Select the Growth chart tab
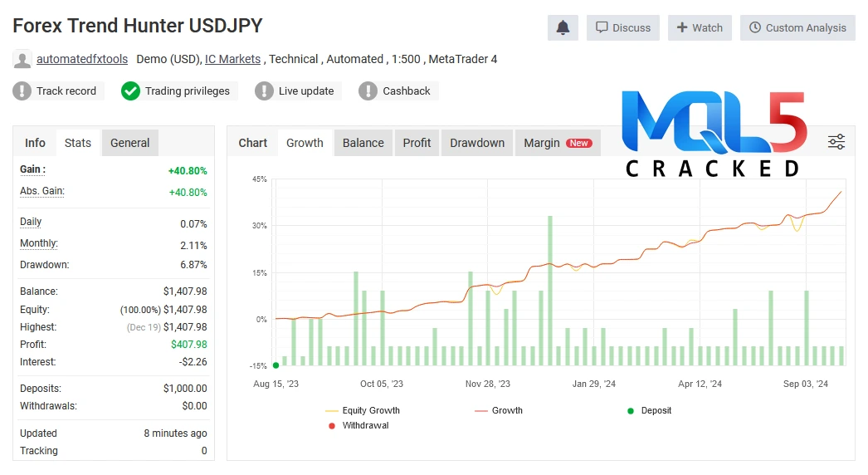This screenshot has width=868, height=475. click(x=305, y=143)
